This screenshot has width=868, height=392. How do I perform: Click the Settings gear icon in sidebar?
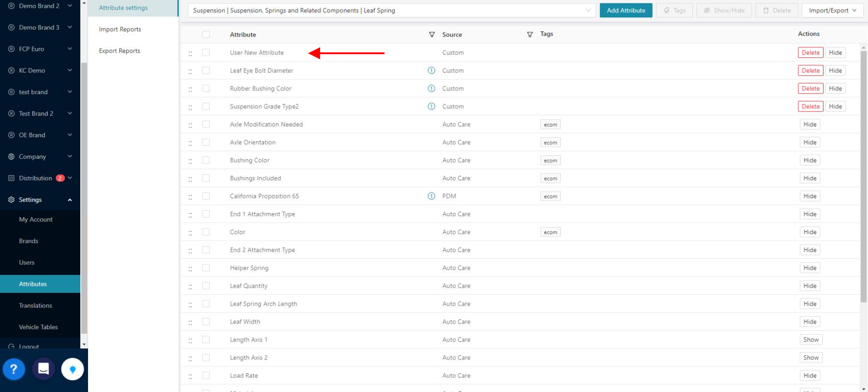(11, 200)
